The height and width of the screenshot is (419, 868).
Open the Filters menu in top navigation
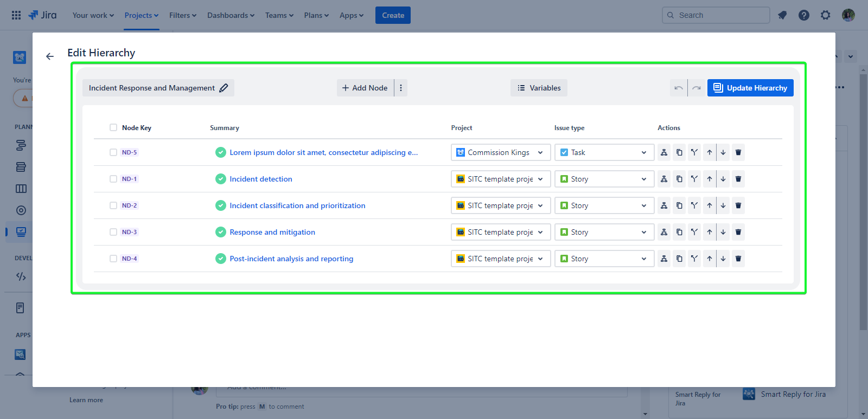click(x=182, y=15)
